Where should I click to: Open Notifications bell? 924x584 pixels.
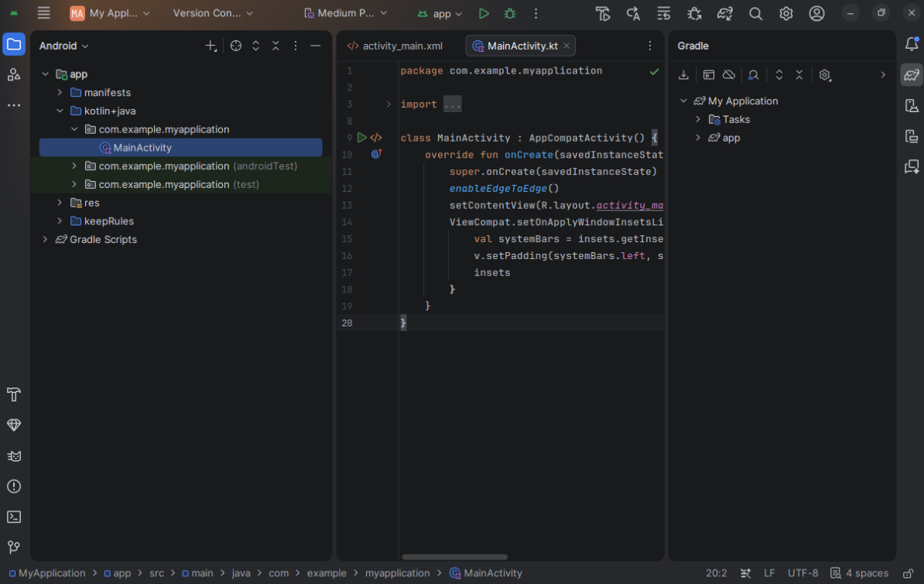click(912, 44)
